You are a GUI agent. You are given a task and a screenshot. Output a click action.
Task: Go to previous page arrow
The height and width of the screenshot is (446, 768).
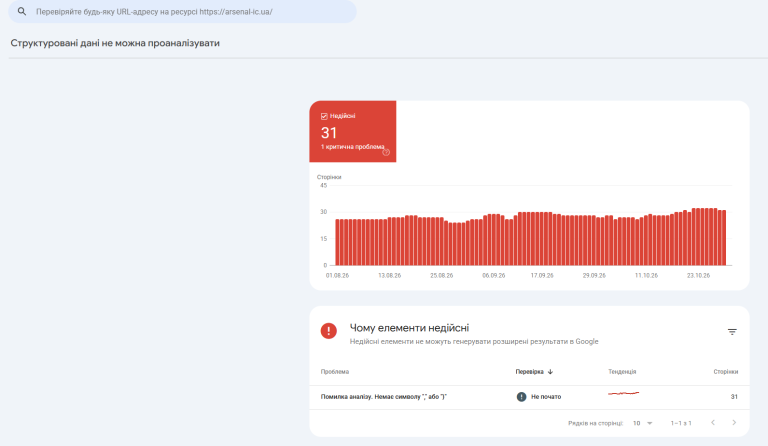point(713,423)
